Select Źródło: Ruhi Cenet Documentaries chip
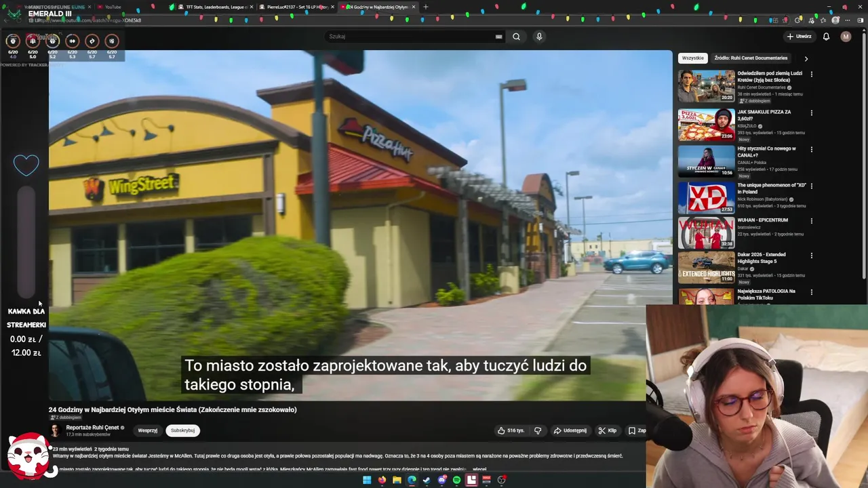The height and width of the screenshot is (488, 868). pyautogui.click(x=751, y=58)
